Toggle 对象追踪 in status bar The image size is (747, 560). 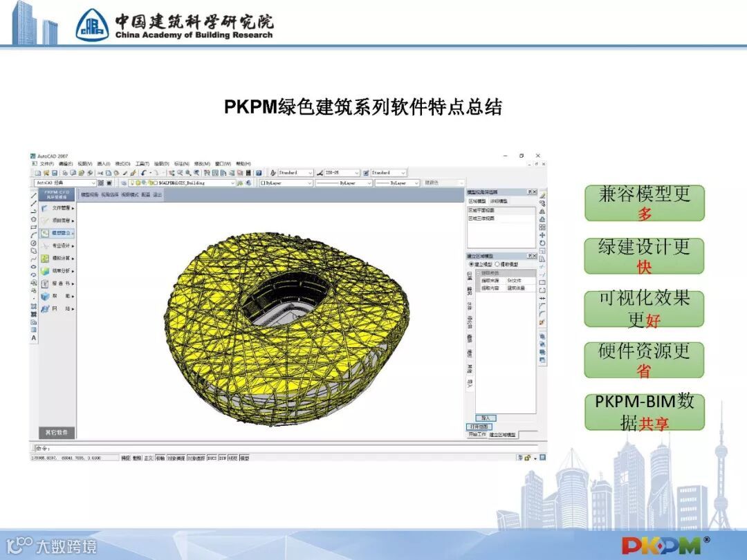coord(196,458)
